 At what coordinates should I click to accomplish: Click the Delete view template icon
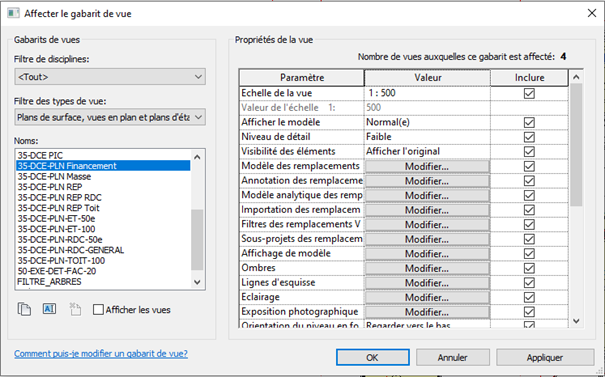point(75,309)
